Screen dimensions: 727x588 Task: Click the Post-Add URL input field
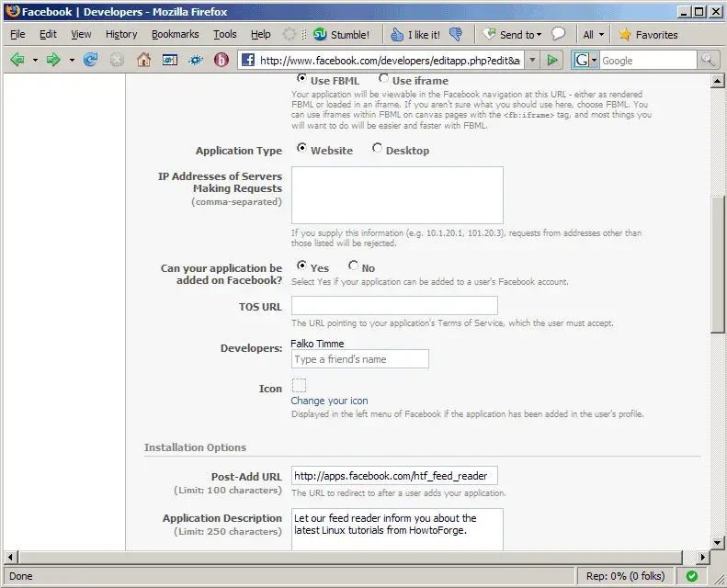(394, 475)
